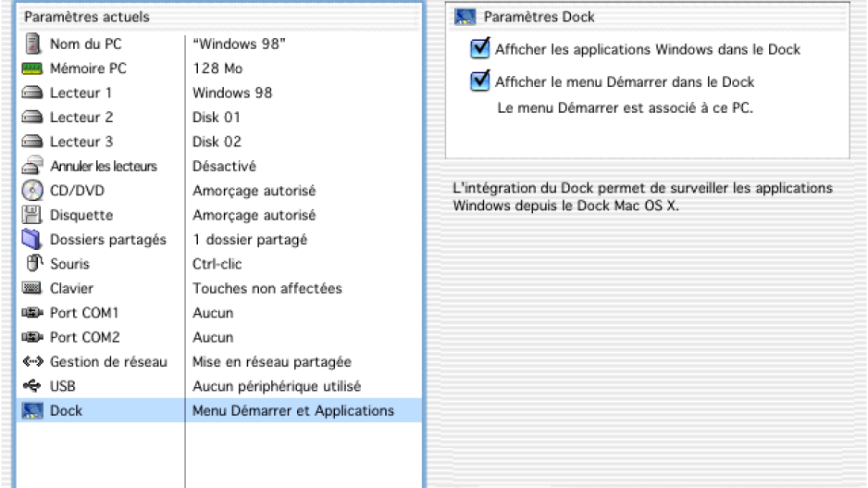This screenshot has height=488, width=868.
Task: Click the Souris mouse icon
Action: point(33,263)
